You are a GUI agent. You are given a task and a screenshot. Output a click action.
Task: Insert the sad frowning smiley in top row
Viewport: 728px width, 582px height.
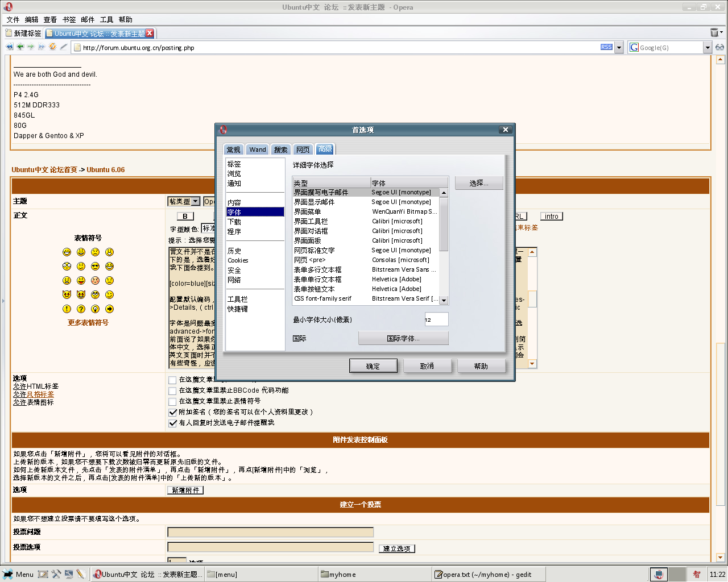[96, 252]
